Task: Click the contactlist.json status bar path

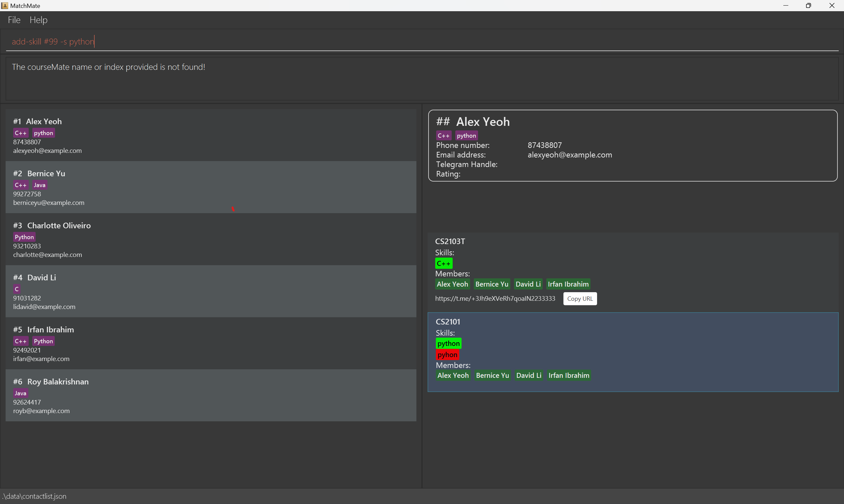Action: tap(34, 496)
